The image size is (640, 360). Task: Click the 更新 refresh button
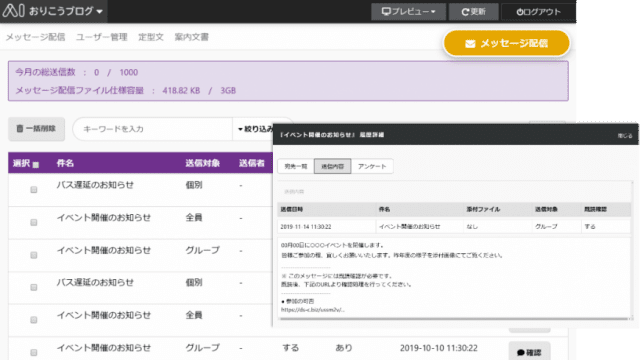pyautogui.click(x=473, y=11)
